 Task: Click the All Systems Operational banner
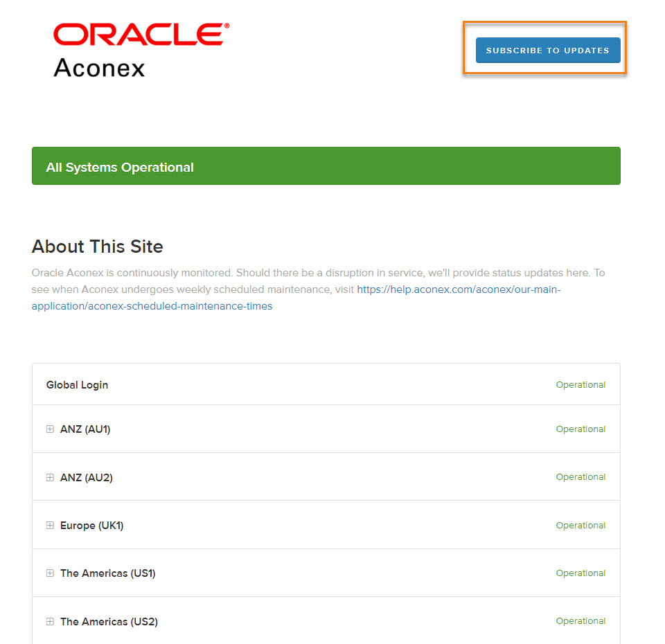[326, 166]
